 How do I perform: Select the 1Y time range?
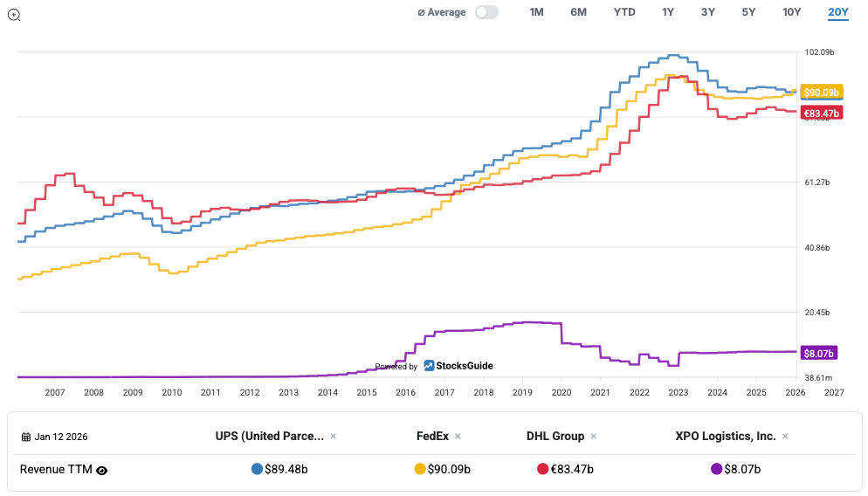point(668,12)
